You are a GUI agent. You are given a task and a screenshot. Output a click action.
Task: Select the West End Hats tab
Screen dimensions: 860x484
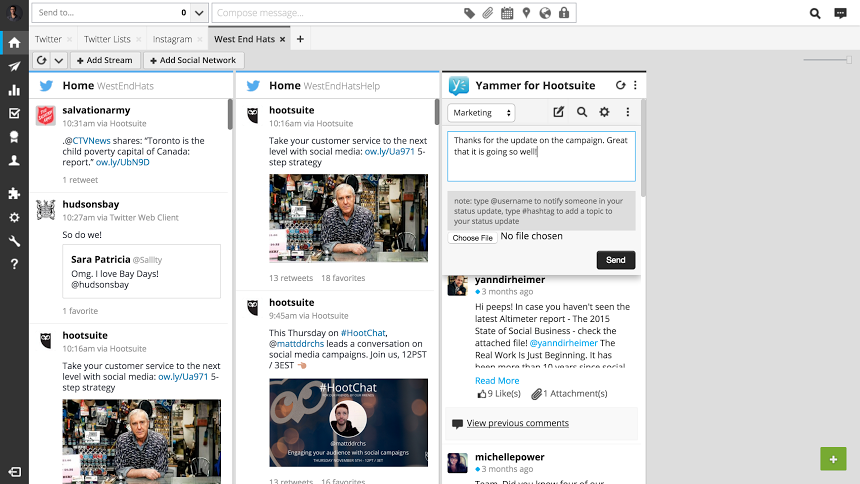(244, 39)
